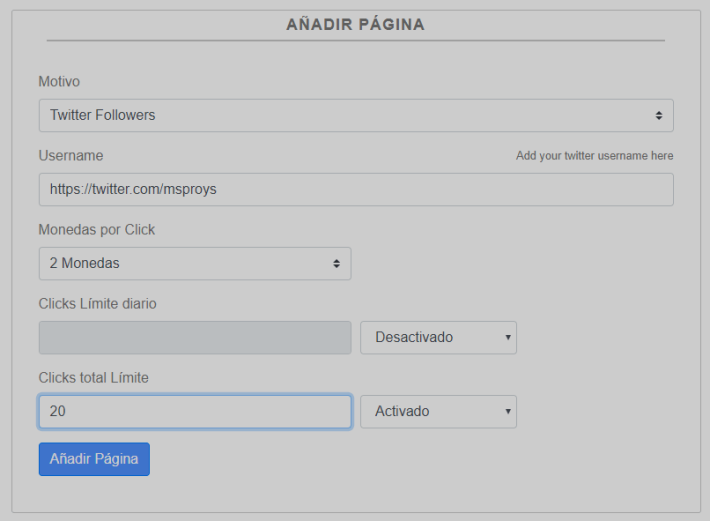Image resolution: width=710 pixels, height=521 pixels.
Task: Open the Monedas por Click dropdown
Action: click(195, 263)
